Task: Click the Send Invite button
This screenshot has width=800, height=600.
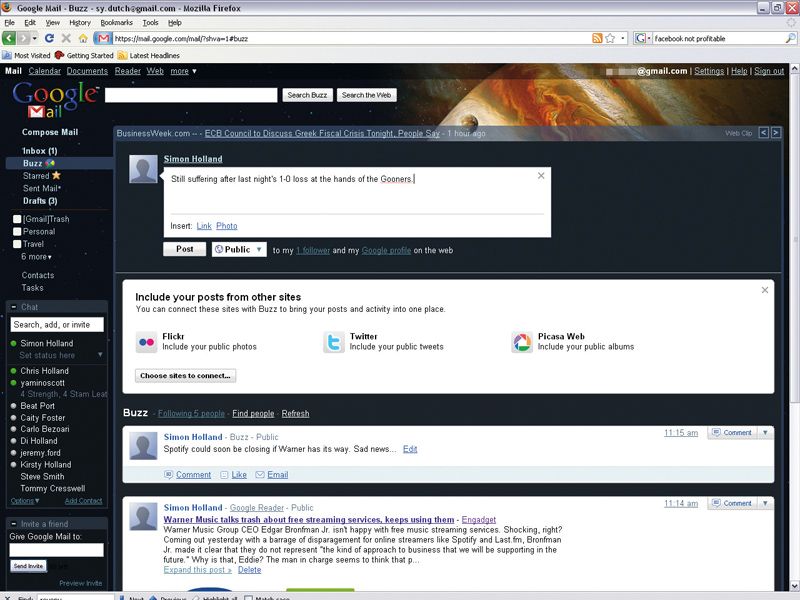Action: click(28, 566)
